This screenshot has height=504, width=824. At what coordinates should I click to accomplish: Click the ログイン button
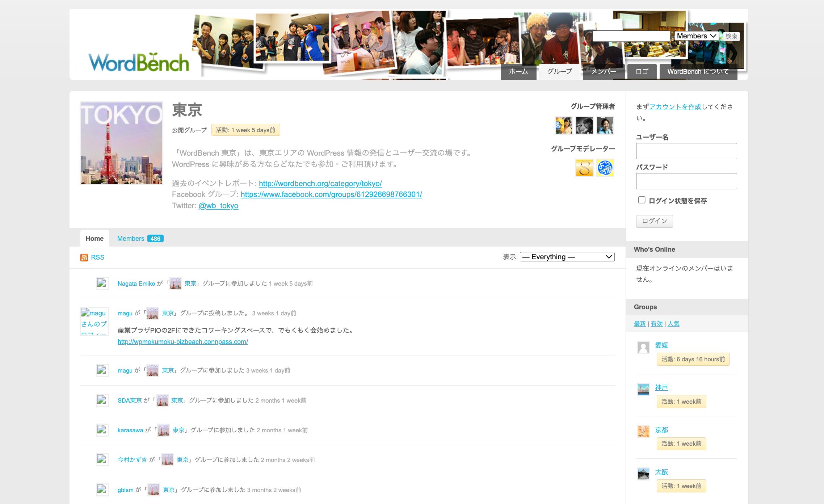pyautogui.click(x=654, y=221)
